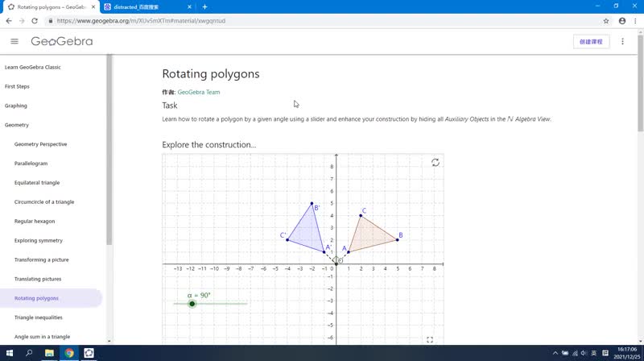This screenshot has height=361, width=644.
Task: Go forward in browser history
Action: pyautogui.click(x=22, y=21)
